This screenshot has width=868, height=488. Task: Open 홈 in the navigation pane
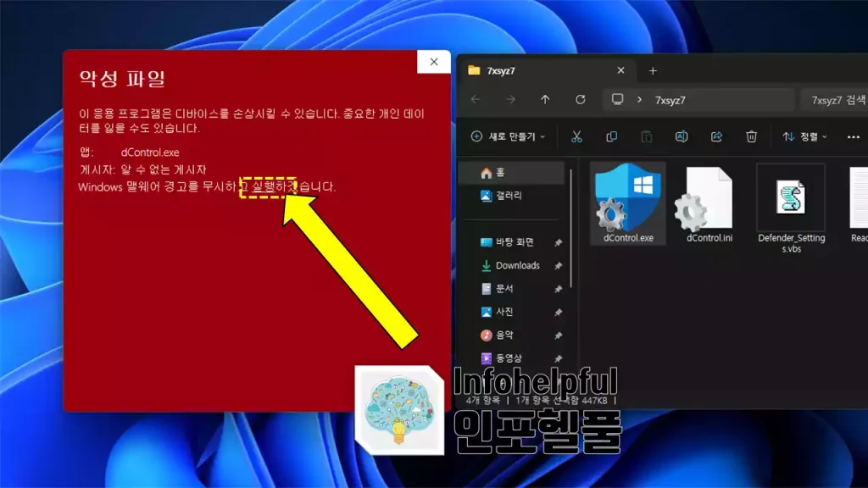[511, 173]
